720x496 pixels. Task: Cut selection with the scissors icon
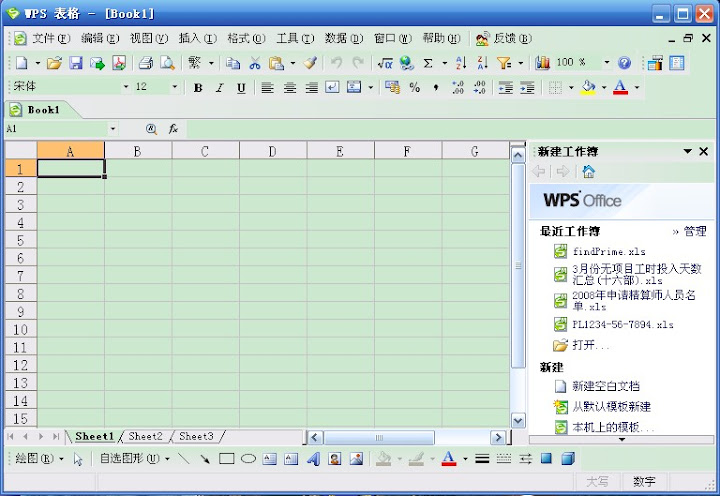pyautogui.click(x=255, y=63)
